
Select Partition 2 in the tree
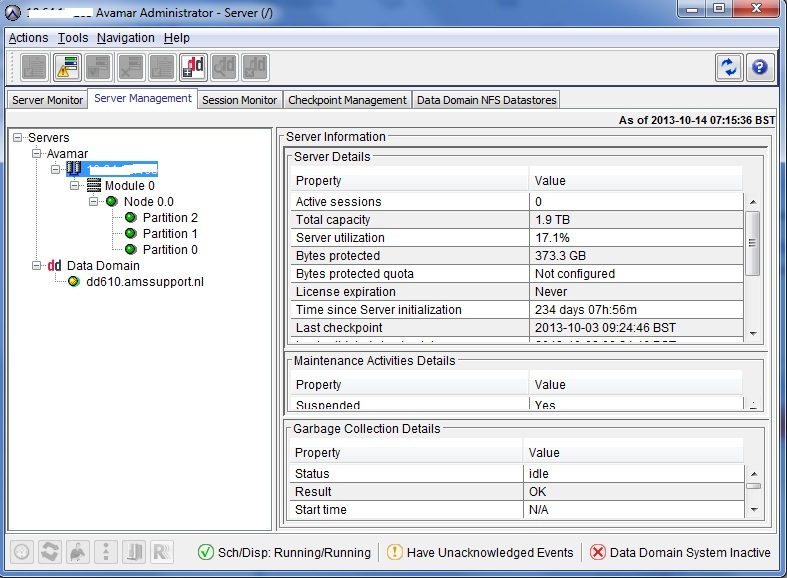169,218
